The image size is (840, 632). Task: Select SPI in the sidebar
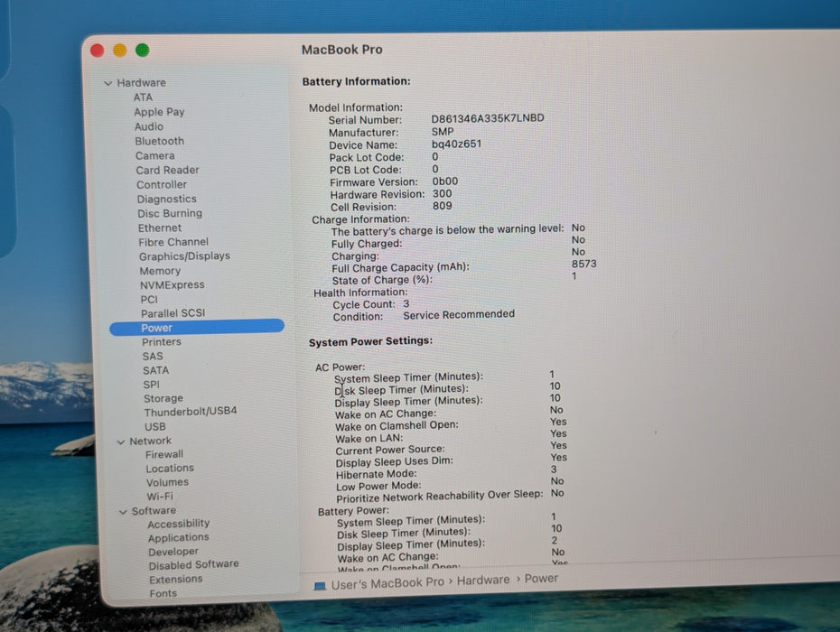coord(152,385)
